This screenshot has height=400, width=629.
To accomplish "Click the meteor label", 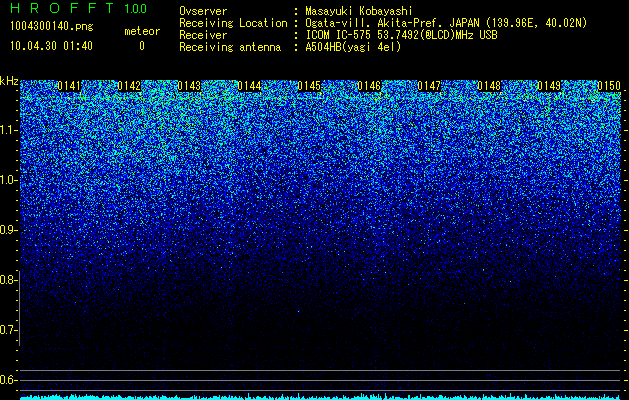I will tap(142, 31).
